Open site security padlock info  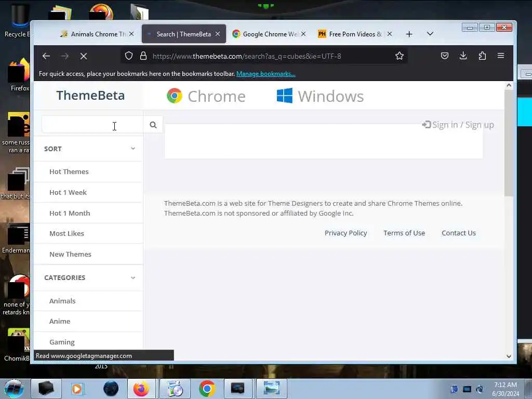143,56
